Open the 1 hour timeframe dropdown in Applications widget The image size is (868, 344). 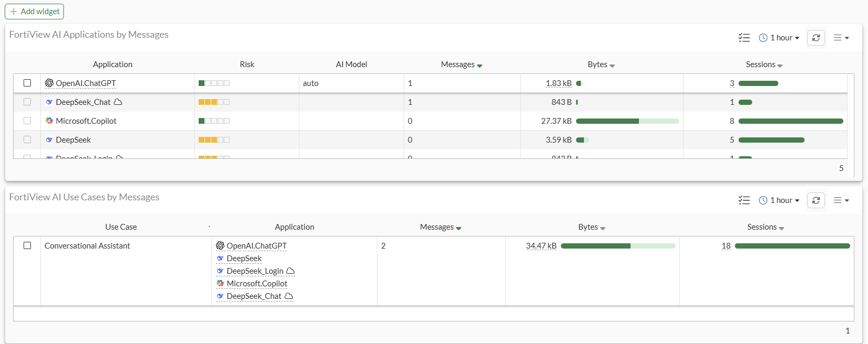pos(779,38)
